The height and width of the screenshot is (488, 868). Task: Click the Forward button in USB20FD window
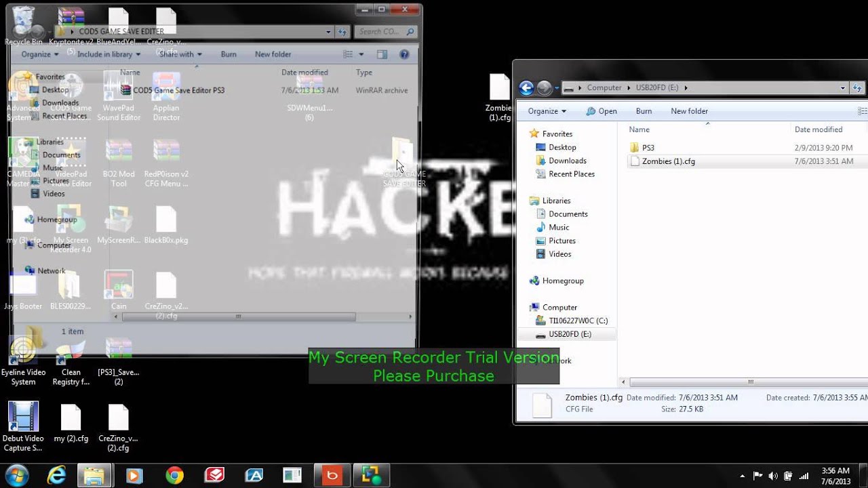544,87
